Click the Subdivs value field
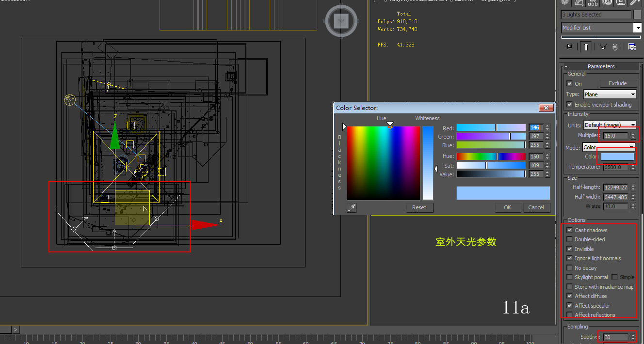Screen dimensions: 644x344 tap(616, 337)
